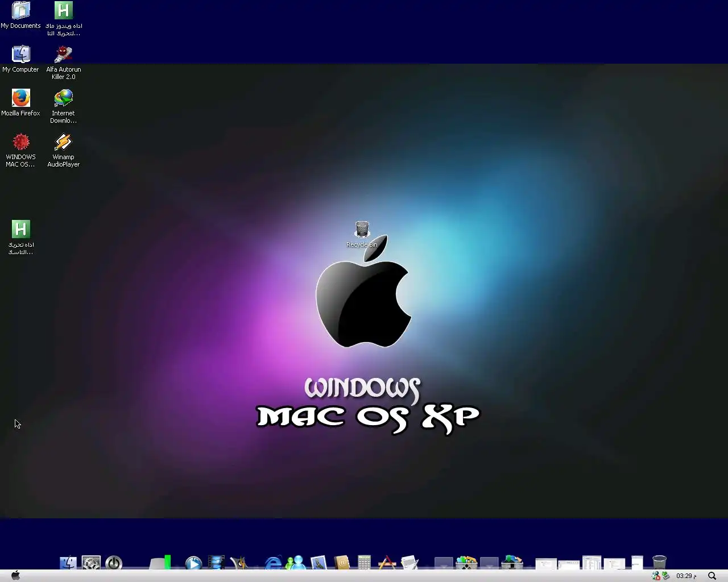Select the WINDOWS MAC OS desktop icon

[20, 150]
